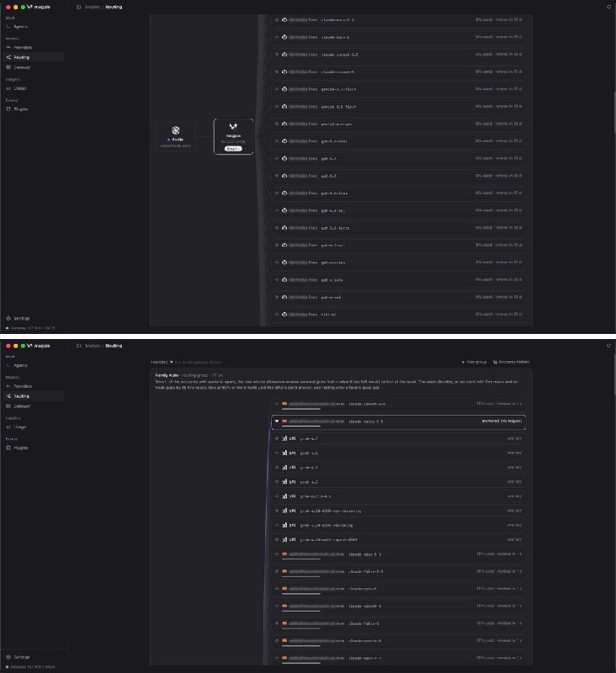Click the Usage chart icon in bottom window sidebar
Screen dimensions: 616x673
8,427
